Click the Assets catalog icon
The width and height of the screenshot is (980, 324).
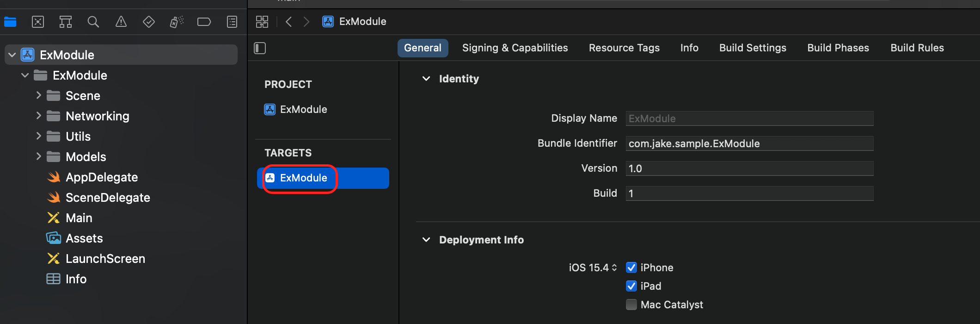54,238
